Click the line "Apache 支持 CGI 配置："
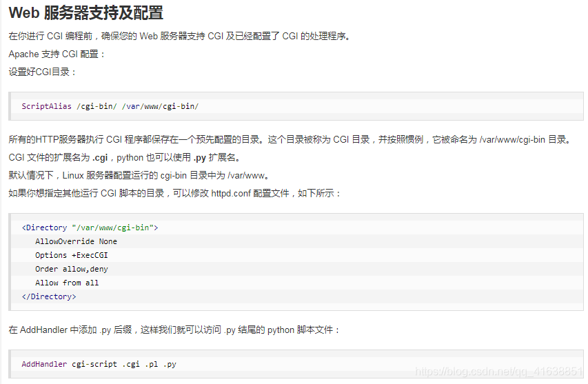Image resolution: width=588 pixels, height=384 pixels. [x=57, y=54]
